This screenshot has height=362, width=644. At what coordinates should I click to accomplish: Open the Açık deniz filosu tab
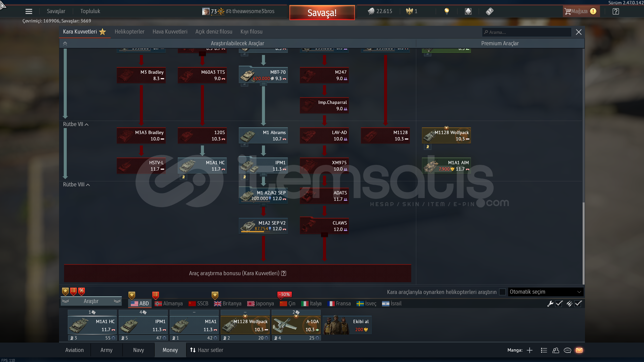(214, 32)
